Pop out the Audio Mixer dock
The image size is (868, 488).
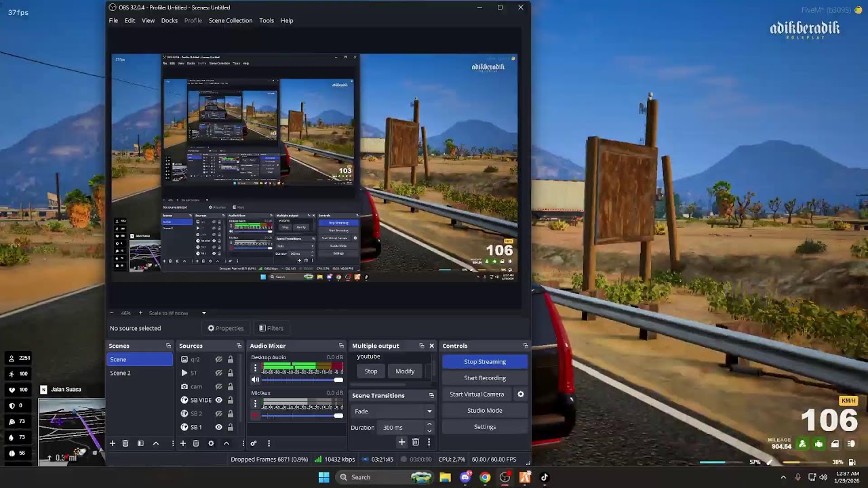[341, 346]
